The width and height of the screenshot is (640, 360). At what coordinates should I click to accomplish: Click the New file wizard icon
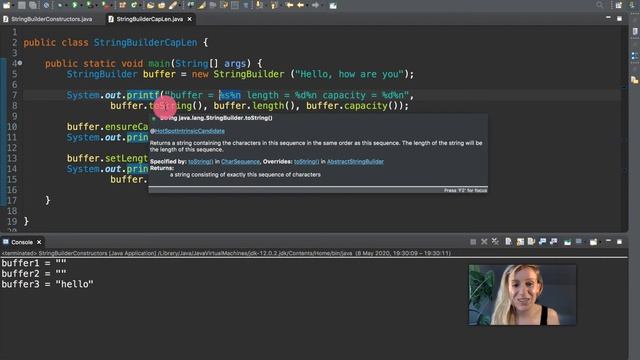coord(6,5)
